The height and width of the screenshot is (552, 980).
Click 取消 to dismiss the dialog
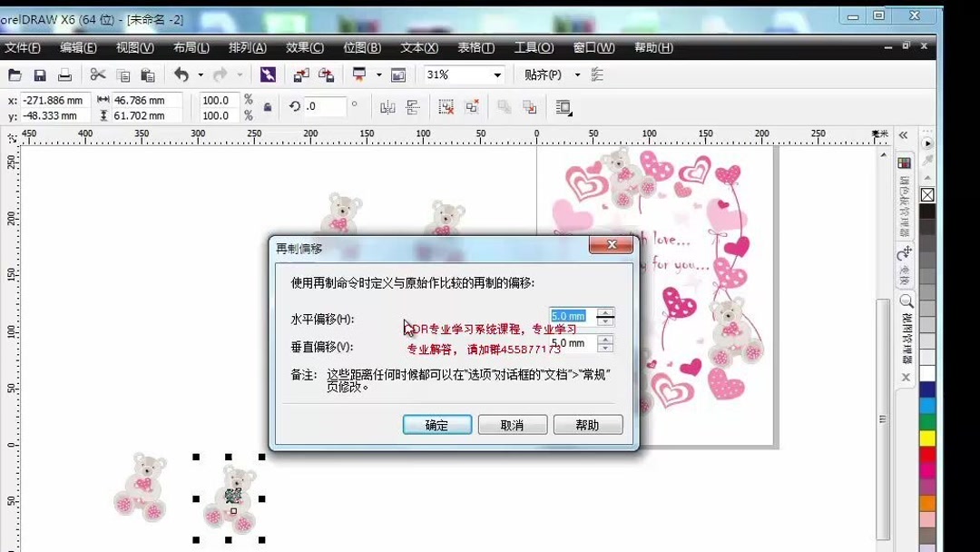[512, 424]
